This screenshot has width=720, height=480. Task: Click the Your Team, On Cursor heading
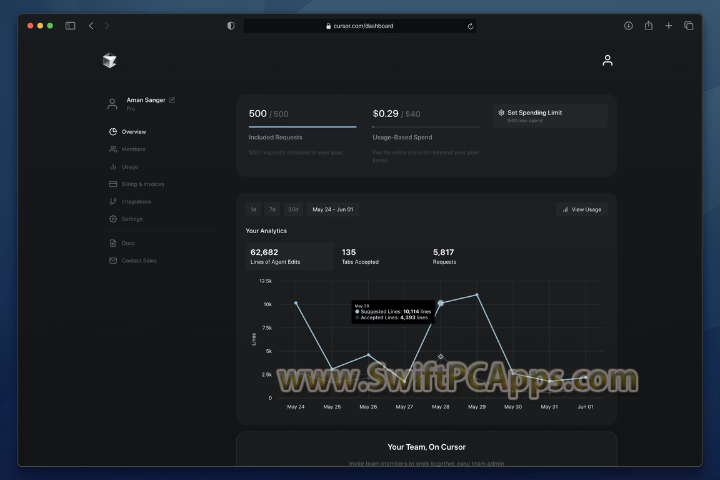pos(427,447)
